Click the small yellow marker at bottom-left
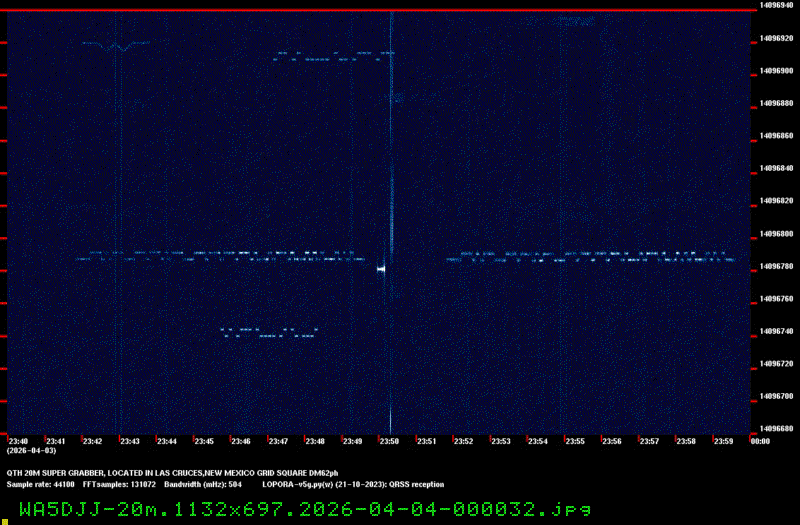Image resolution: width=800 pixels, height=525 pixels. (3, 519)
